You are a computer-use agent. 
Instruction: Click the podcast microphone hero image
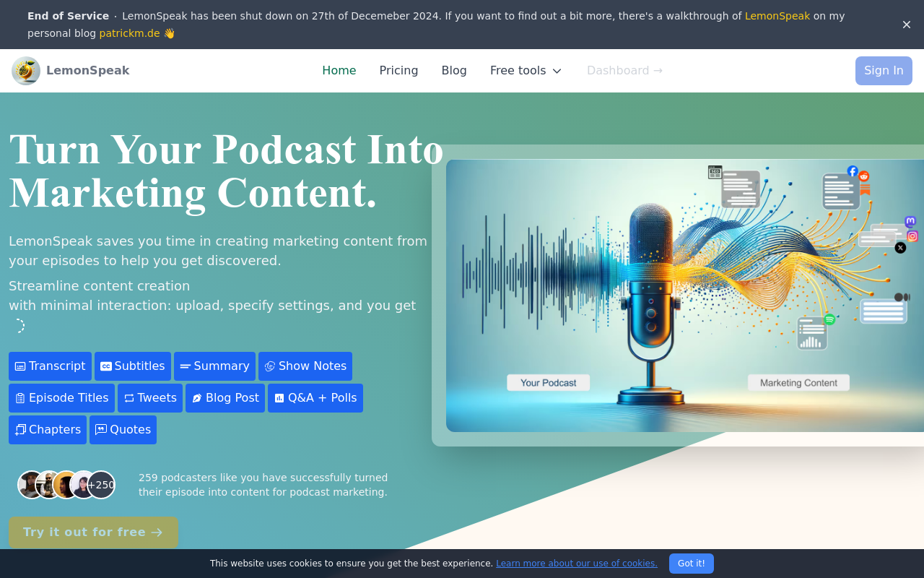pos(685,296)
